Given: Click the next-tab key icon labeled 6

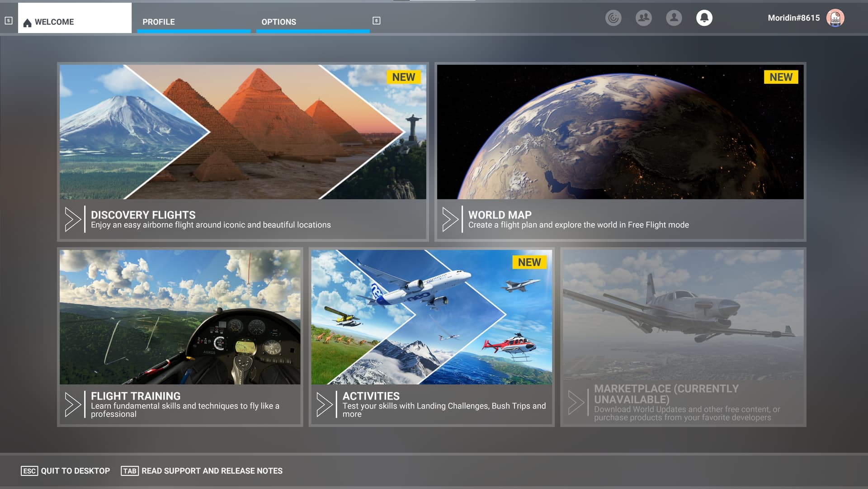Looking at the screenshot, I should (376, 21).
